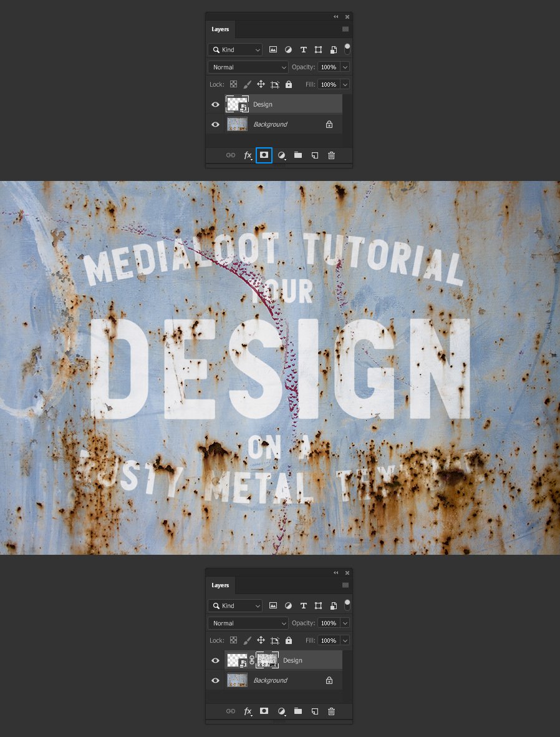Lock position in the bottom Layers panel
The width and height of the screenshot is (560, 737).
(261, 641)
